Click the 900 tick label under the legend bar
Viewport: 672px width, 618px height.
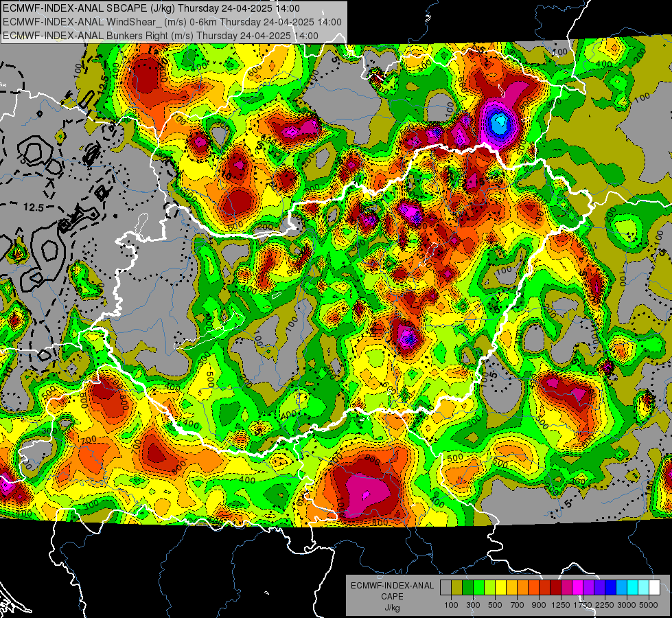(x=539, y=605)
